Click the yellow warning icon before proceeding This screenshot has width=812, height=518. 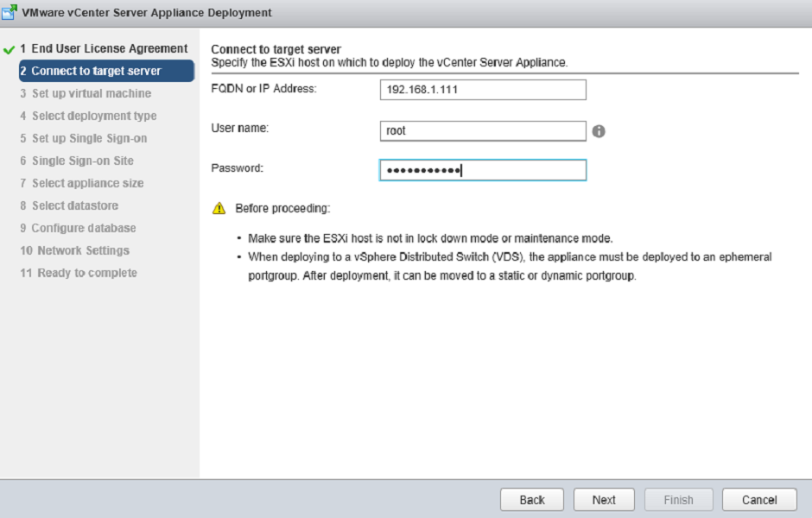tap(219, 208)
